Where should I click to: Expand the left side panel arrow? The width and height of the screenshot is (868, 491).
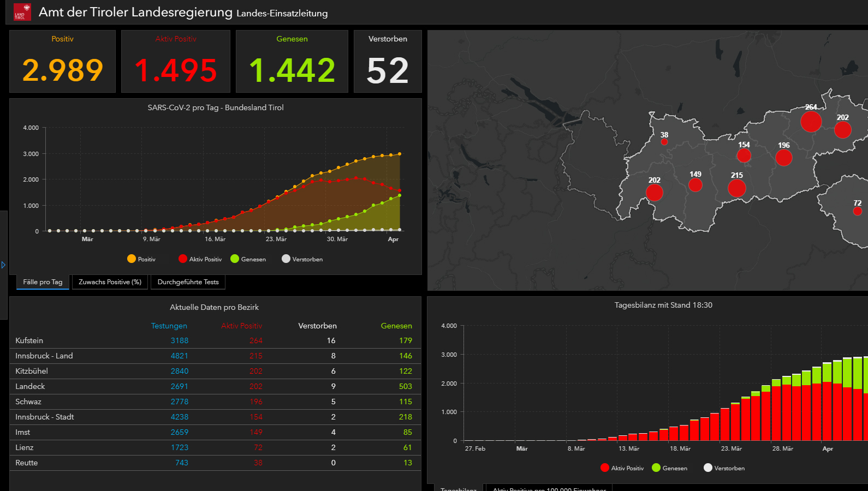[3, 265]
